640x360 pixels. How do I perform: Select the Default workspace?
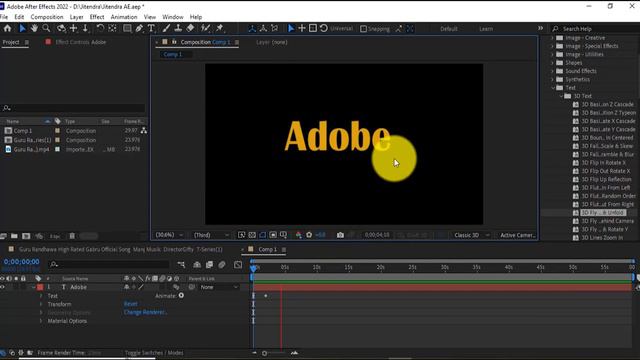(449, 29)
